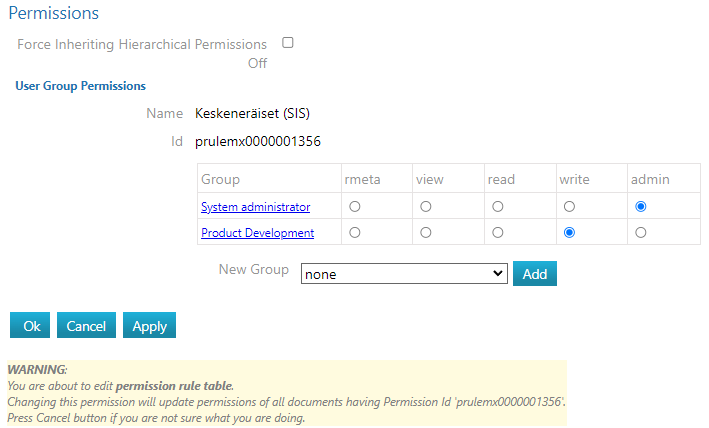Select view for Product Development
709x428 pixels.
click(426, 233)
